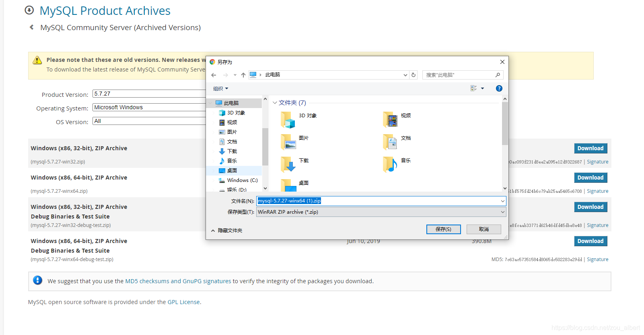Download 32-bit Debug Binaries & Test Suite
Viewport: 644px width, 335px height.
pos(591,207)
